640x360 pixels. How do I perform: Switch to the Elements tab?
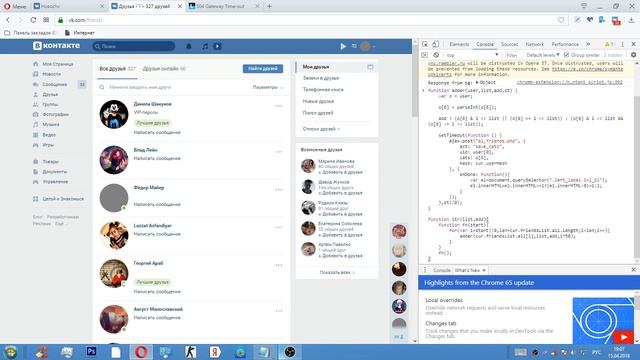pos(459,44)
